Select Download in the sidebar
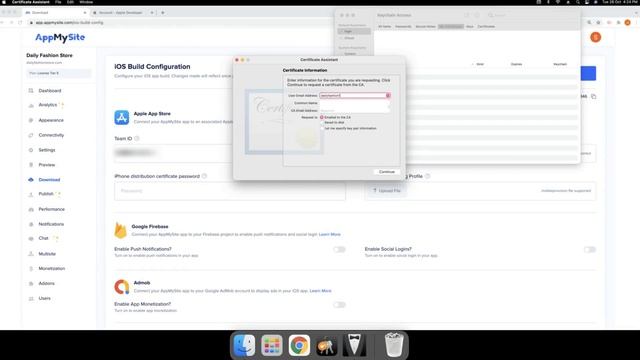 [x=49, y=180]
